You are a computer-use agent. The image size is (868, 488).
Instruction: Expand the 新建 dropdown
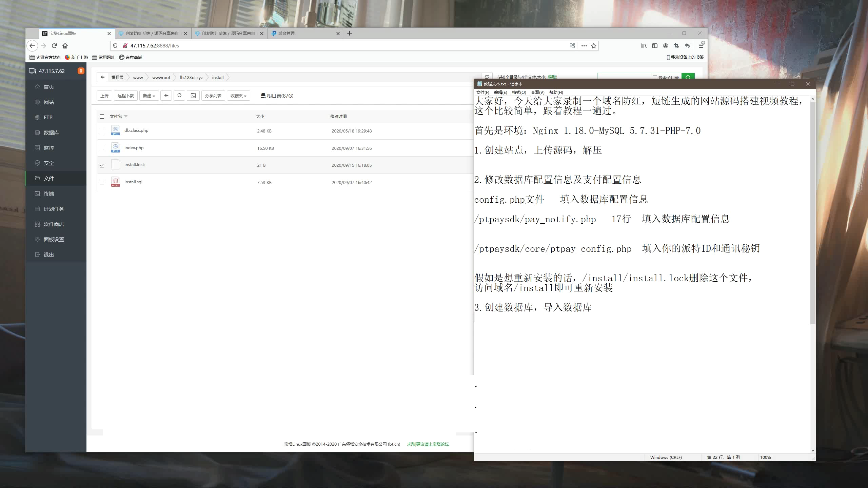(x=149, y=96)
